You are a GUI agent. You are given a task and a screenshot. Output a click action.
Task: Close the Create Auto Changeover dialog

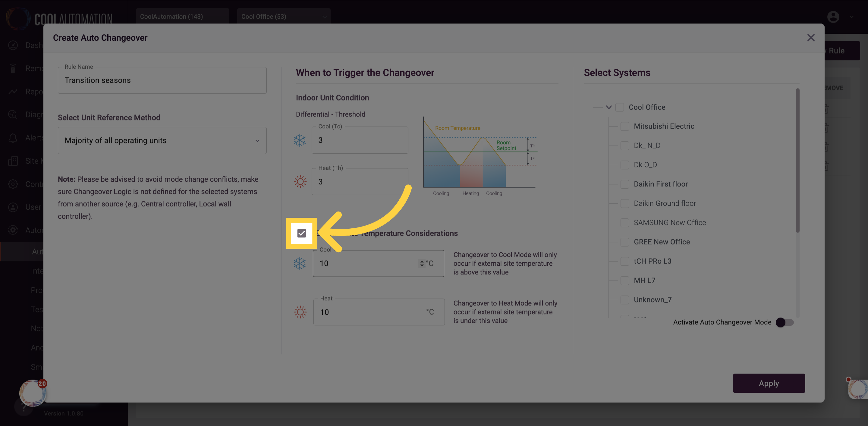click(811, 38)
